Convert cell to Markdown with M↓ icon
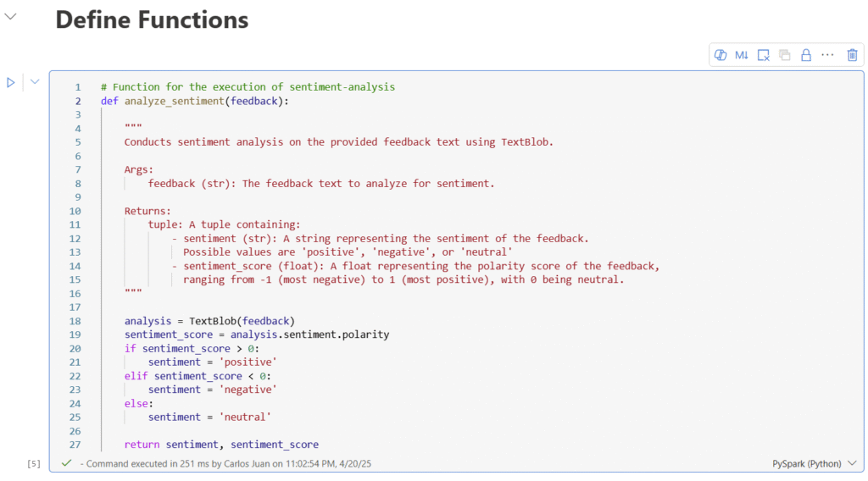Screen dimensions: 868x481 point(742,55)
